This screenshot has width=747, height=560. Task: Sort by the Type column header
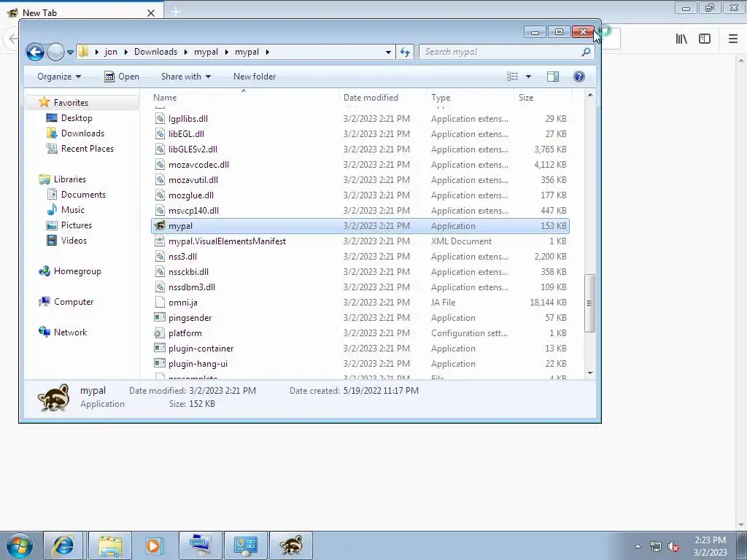point(441,98)
